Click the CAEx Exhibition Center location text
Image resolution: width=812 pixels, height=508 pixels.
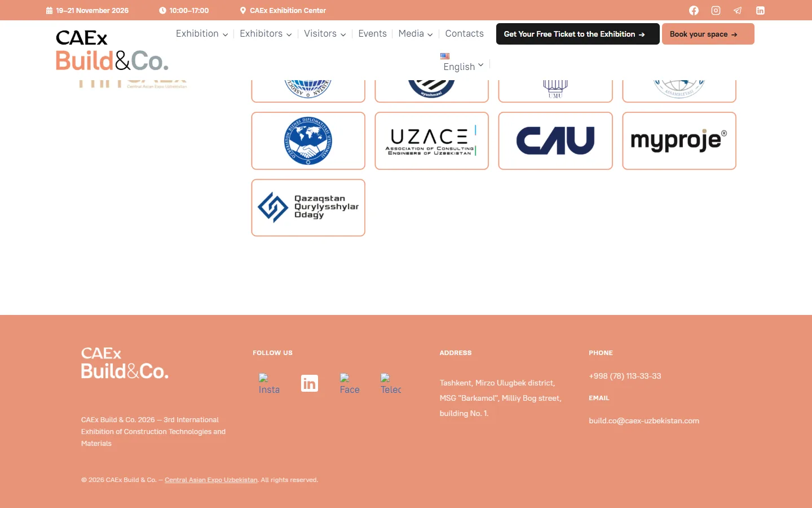(x=288, y=10)
